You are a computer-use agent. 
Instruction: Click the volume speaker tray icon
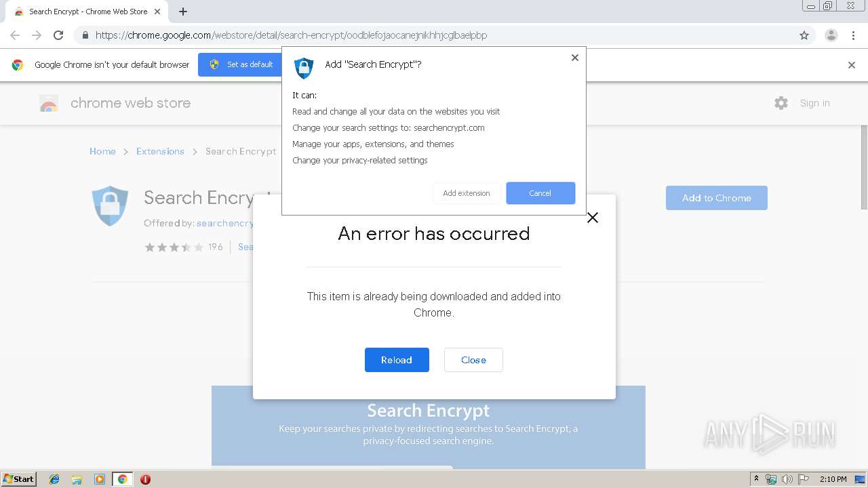[787, 479]
